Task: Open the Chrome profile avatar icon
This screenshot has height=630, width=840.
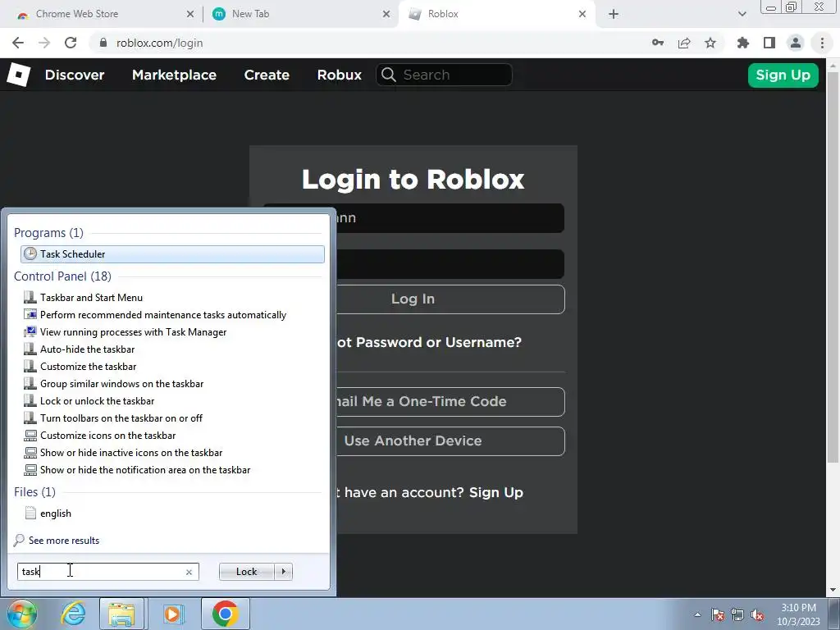Action: pos(796,43)
